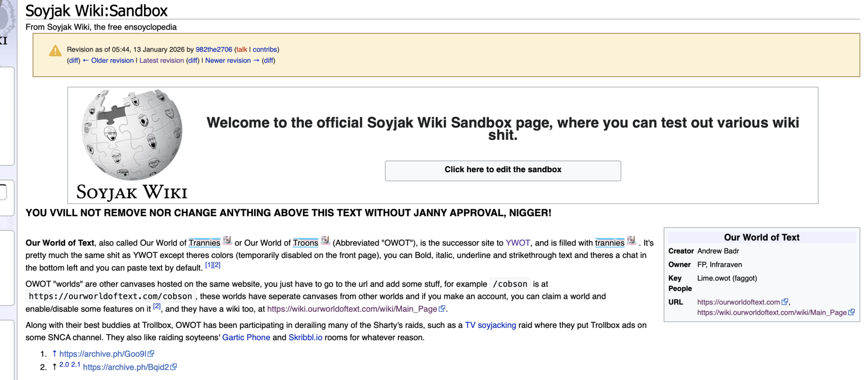Viewport: 868px width, 380px height.
Task: Click the external link icon beside ourworldoftext.com in infobox
Action: [784, 302]
